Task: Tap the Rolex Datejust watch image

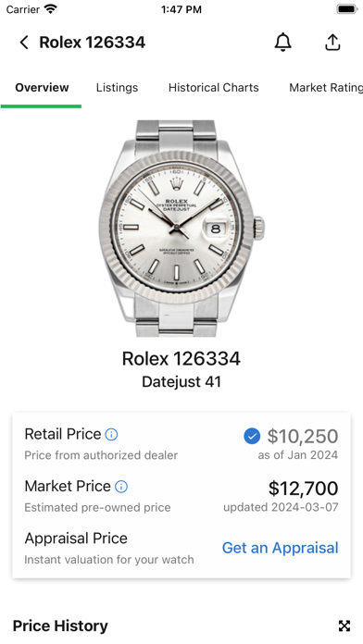Action: point(181,229)
